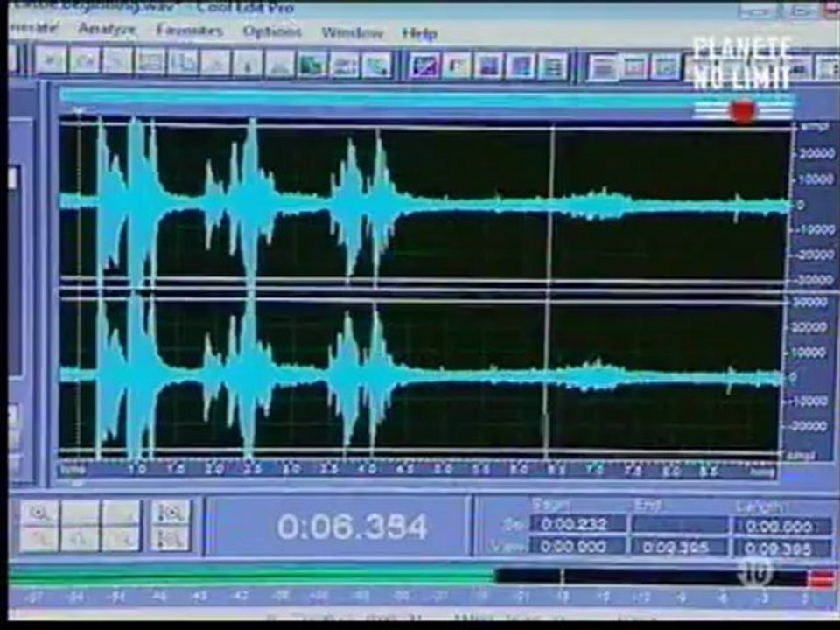Click the first icon in the main toolbar

tap(52, 61)
